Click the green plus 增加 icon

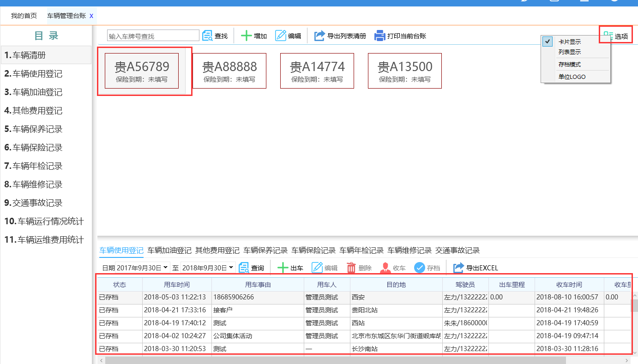[x=247, y=36]
